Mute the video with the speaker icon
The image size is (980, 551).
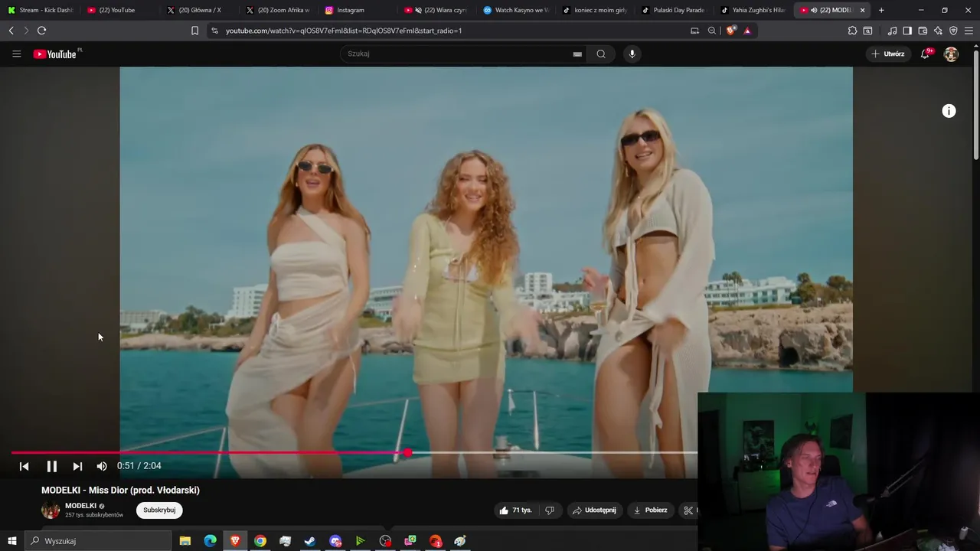coord(102,466)
